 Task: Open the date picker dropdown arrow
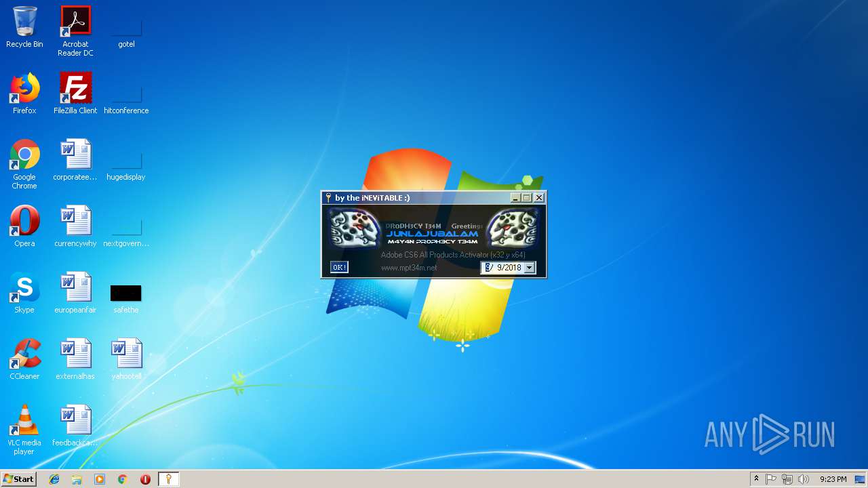530,268
